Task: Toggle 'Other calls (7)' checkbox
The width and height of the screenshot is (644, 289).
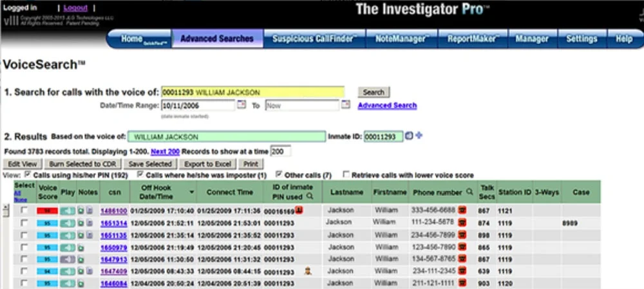Action: pyautogui.click(x=279, y=174)
